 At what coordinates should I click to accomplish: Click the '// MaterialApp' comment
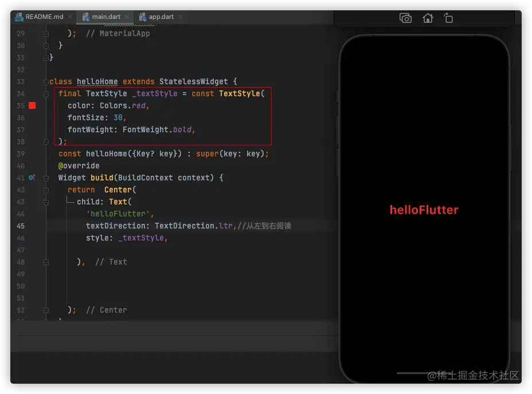[118, 34]
